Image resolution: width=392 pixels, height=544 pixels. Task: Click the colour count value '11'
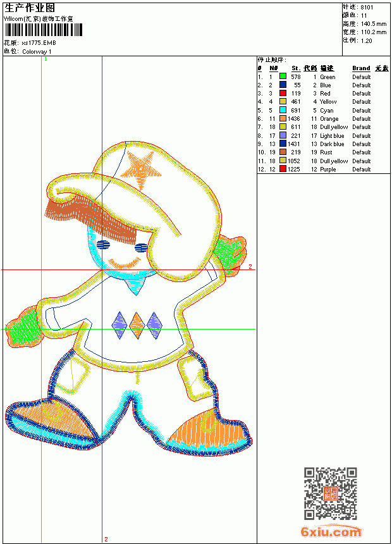click(364, 16)
